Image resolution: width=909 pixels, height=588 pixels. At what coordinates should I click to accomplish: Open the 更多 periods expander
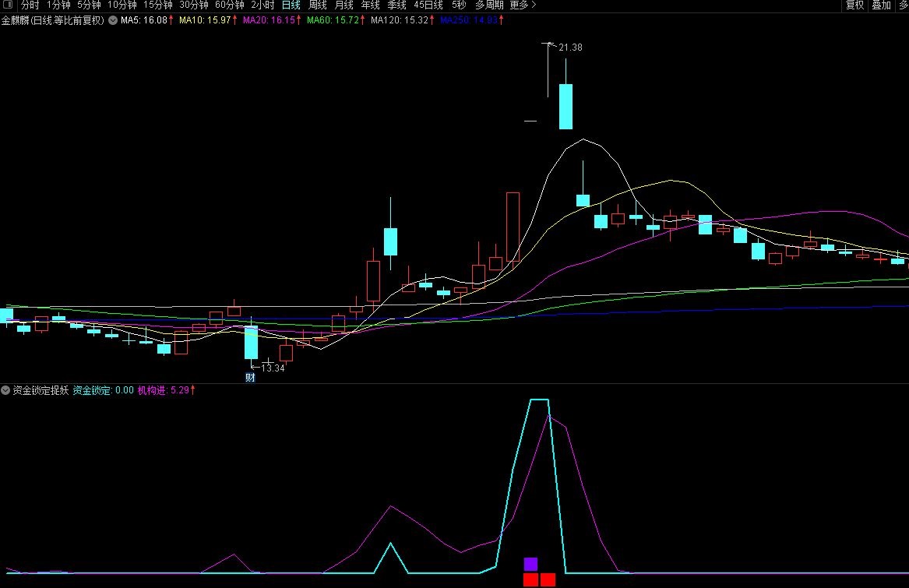(x=523, y=5)
